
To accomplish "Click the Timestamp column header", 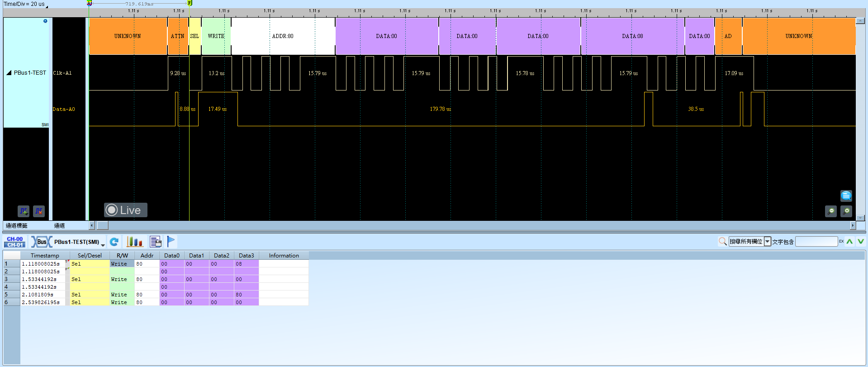I will tap(45, 256).
